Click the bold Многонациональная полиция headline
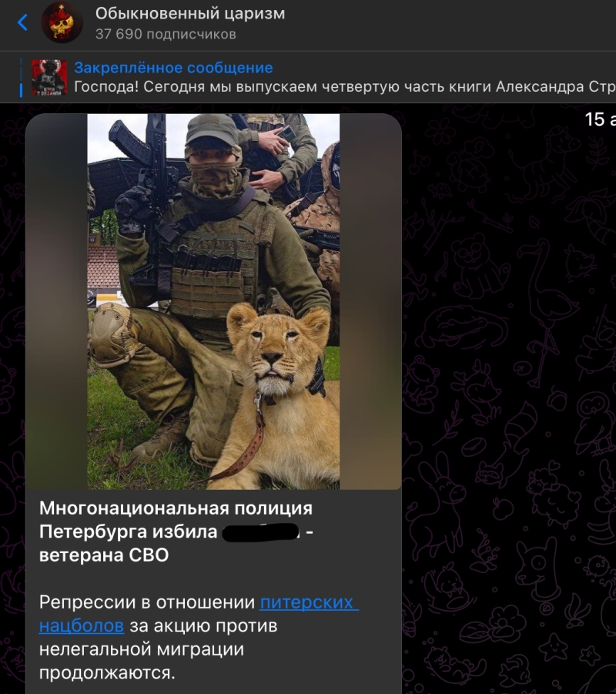 tap(176, 508)
